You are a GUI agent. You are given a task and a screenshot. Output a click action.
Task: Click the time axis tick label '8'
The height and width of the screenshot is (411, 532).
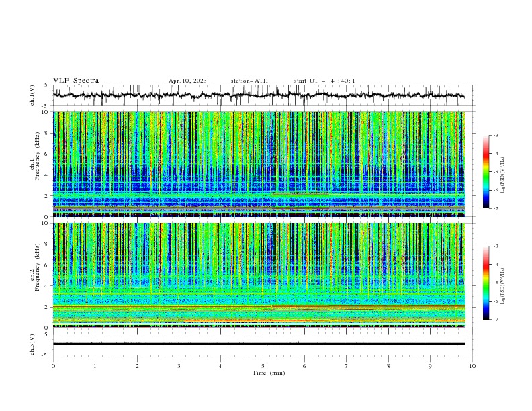click(x=388, y=366)
